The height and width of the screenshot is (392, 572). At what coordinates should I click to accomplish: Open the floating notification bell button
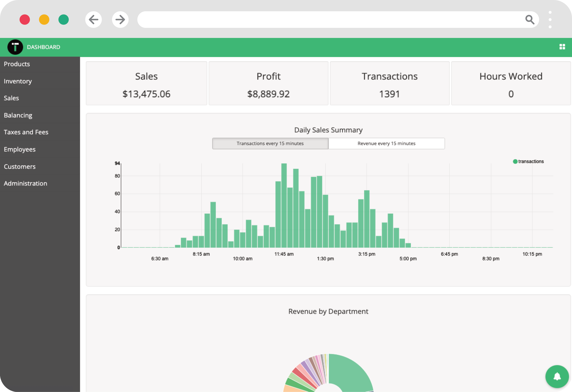coord(557,376)
